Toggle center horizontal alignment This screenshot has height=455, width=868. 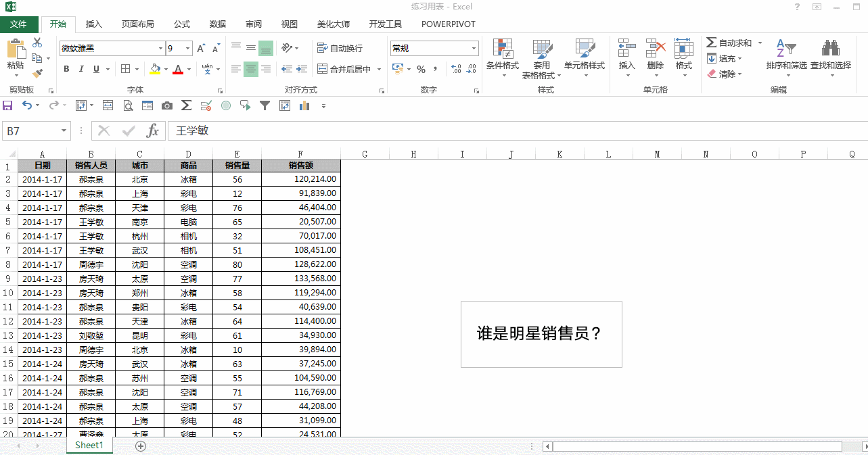click(x=251, y=69)
